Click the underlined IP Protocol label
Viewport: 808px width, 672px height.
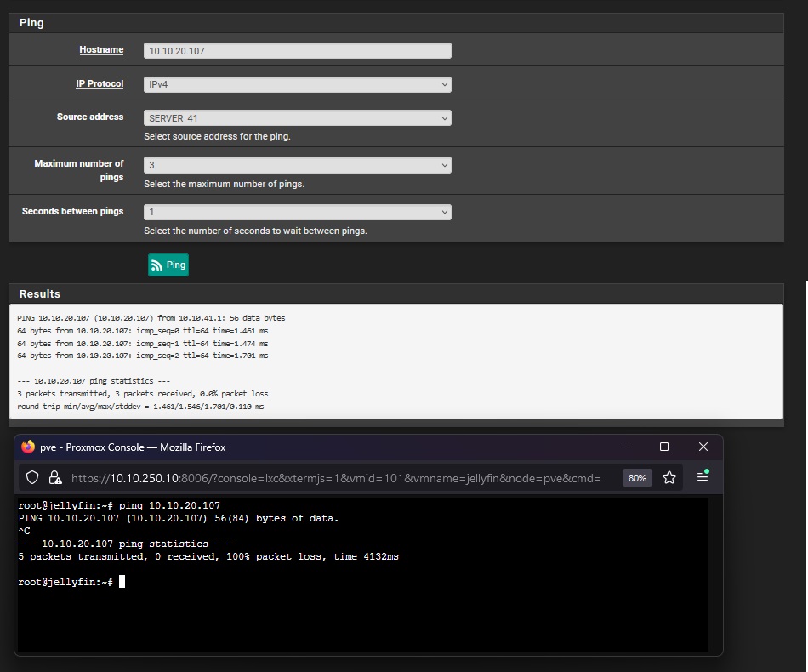pyautogui.click(x=99, y=84)
